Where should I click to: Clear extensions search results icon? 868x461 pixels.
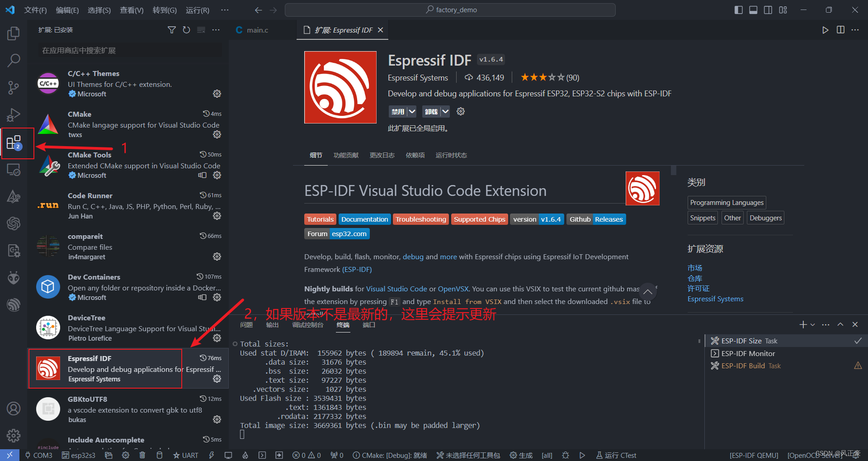[x=201, y=30]
